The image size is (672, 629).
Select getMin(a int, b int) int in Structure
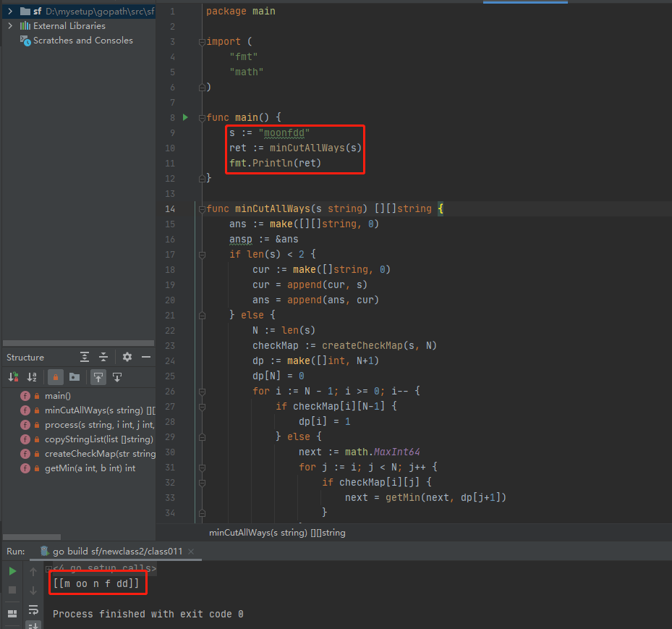[x=90, y=468]
